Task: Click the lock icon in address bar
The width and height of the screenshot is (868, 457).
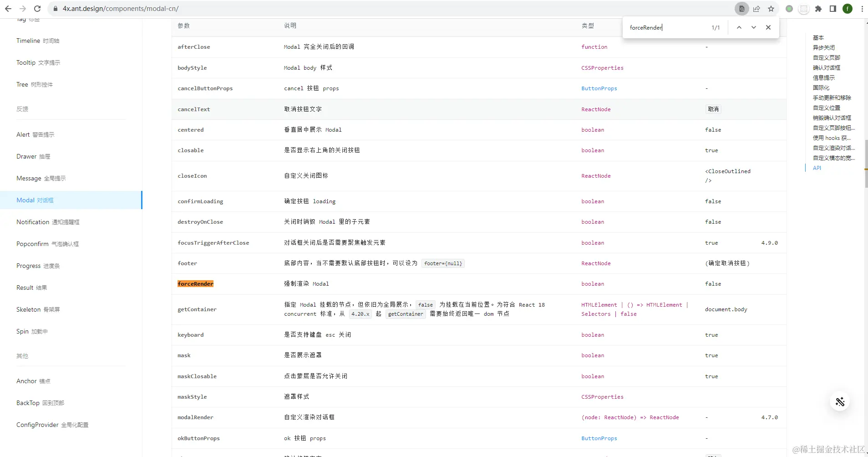Action: click(56, 9)
